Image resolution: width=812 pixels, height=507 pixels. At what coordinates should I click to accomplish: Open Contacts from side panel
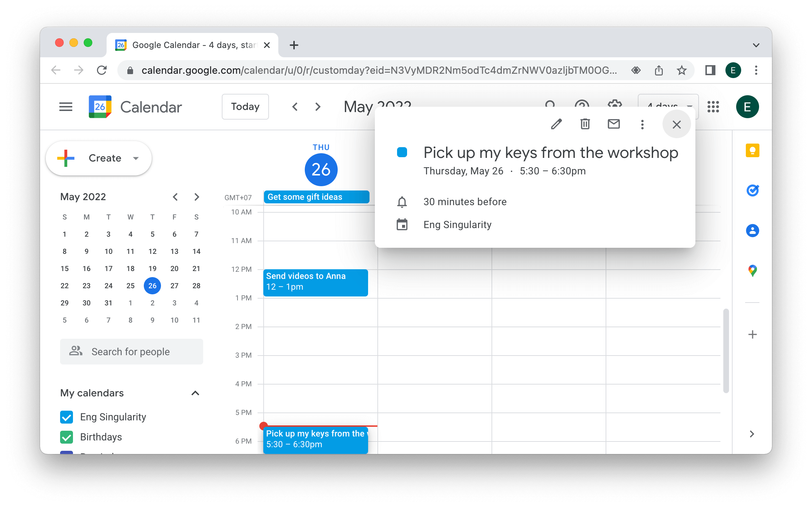click(x=752, y=231)
